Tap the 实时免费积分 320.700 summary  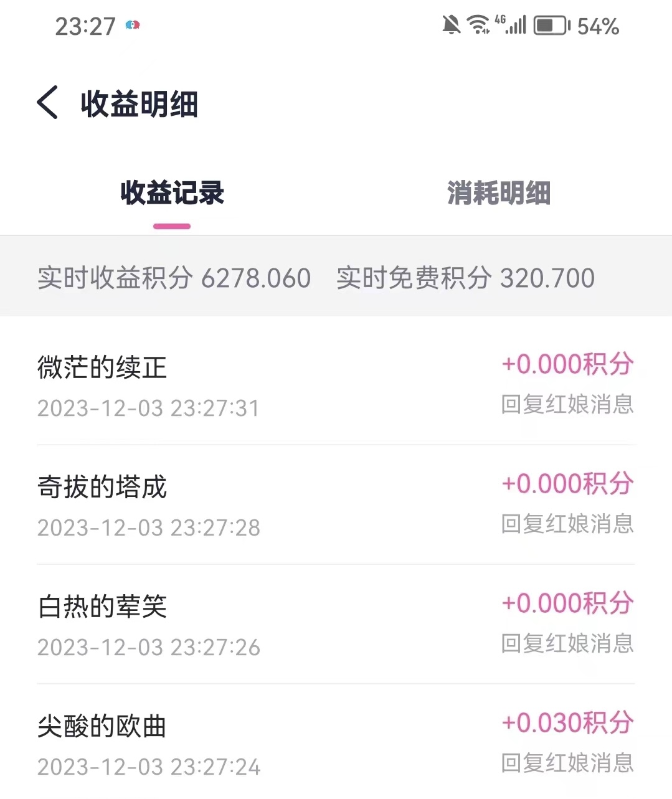(465, 278)
